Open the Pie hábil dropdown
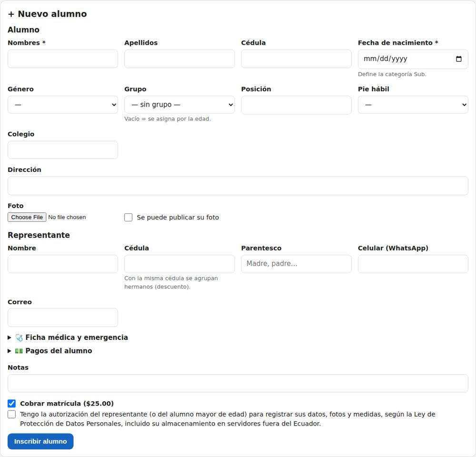The image size is (476, 457). tap(413, 105)
